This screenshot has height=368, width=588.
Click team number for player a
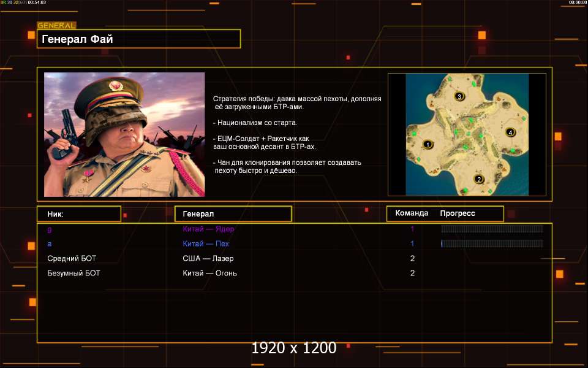click(x=412, y=243)
